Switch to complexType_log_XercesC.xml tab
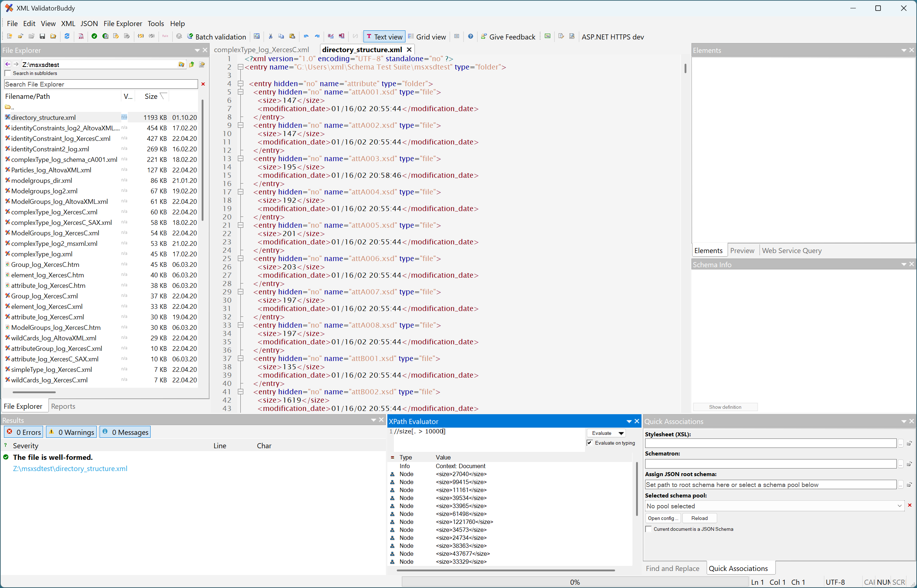The height and width of the screenshot is (588, 917). coord(261,50)
